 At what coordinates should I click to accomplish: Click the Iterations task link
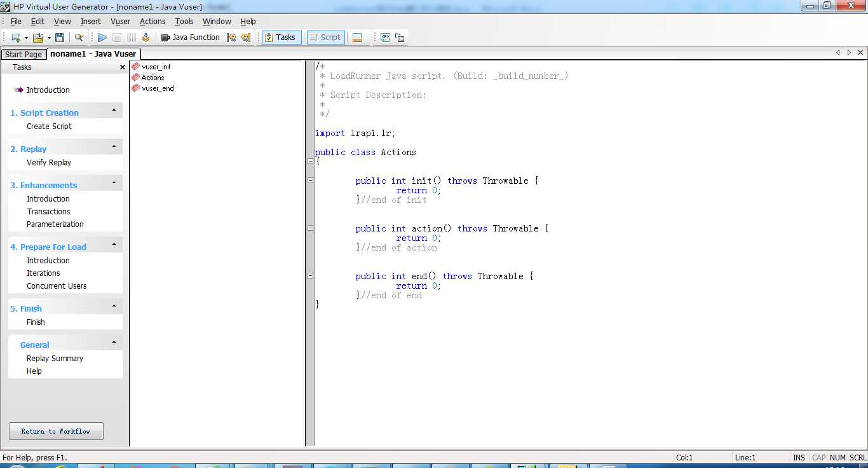(x=43, y=273)
